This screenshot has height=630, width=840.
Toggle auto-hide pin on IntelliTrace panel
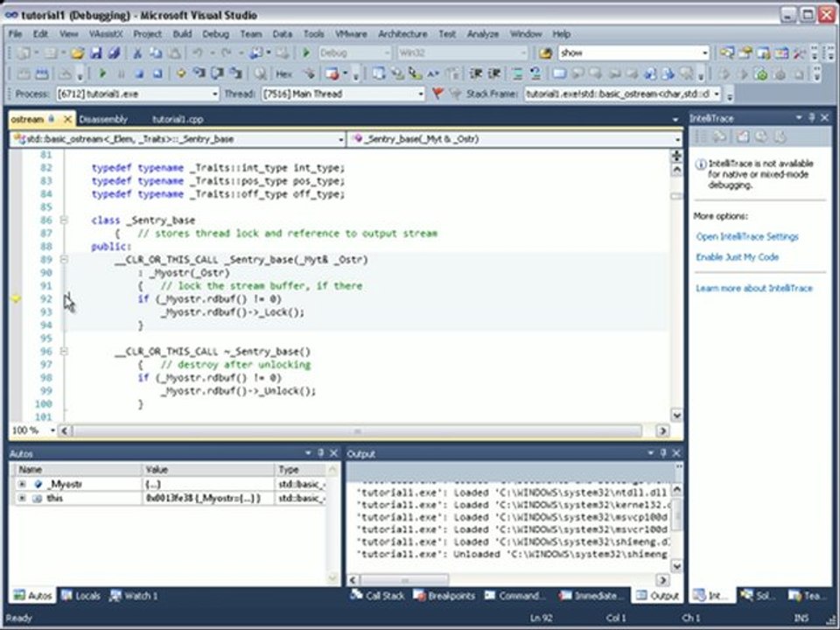coord(812,117)
